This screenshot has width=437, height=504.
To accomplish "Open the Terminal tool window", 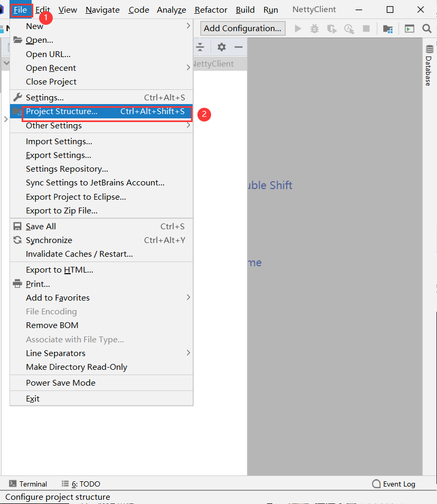I will tap(28, 484).
